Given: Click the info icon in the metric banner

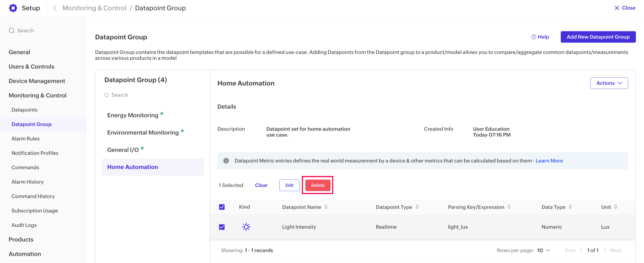Looking at the screenshot, I should (226, 161).
